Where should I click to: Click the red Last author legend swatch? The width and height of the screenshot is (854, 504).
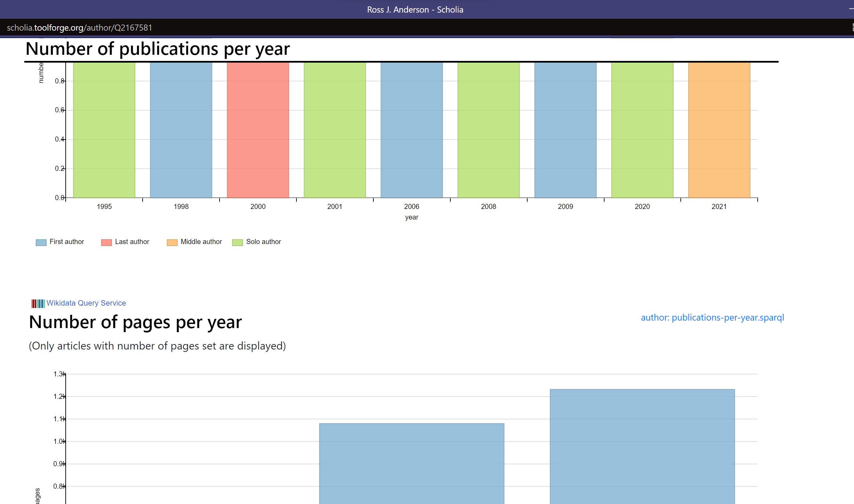(106, 242)
